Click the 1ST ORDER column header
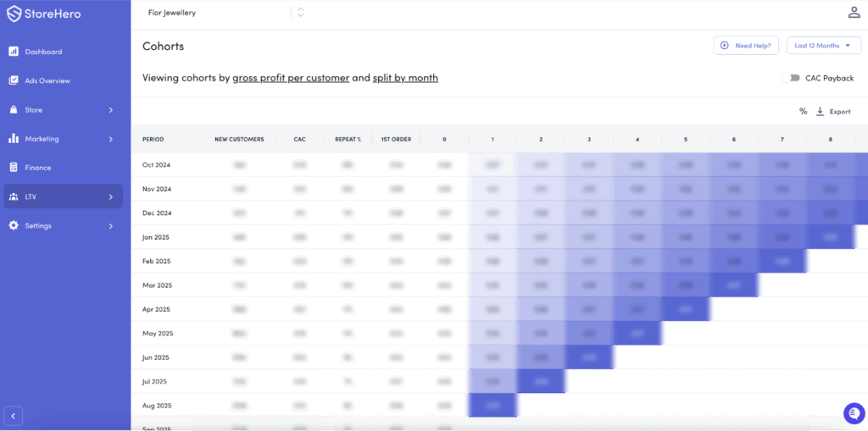Image resolution: width=868 pixels, height=431 pixels. click(397, 140)
